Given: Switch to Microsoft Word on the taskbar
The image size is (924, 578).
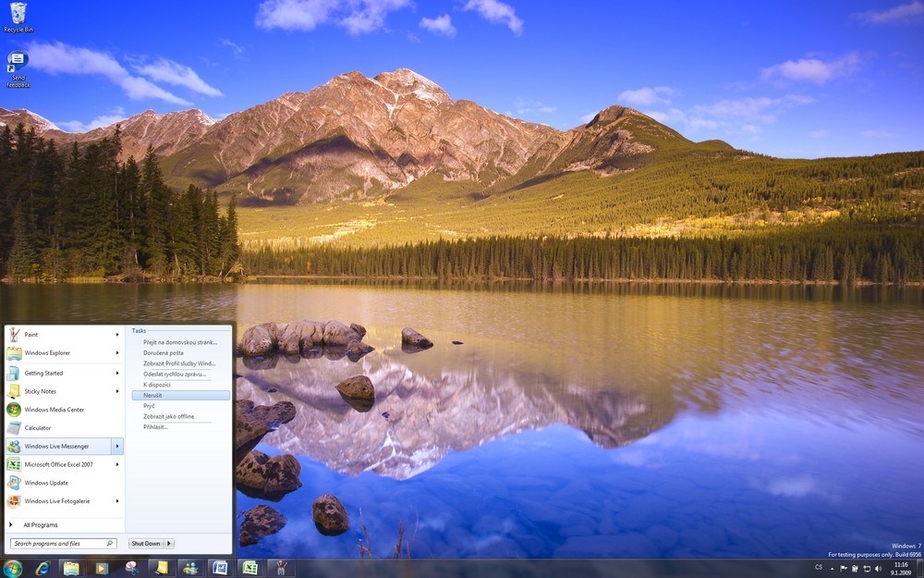Looking at the screenshot, I should point(221,568).
